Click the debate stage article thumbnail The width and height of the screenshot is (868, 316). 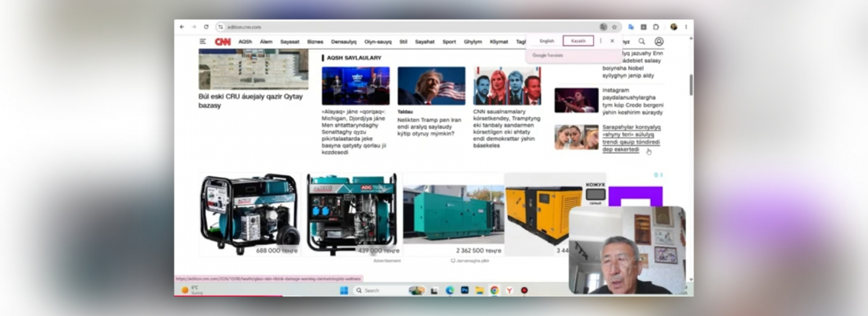(355, 86)
